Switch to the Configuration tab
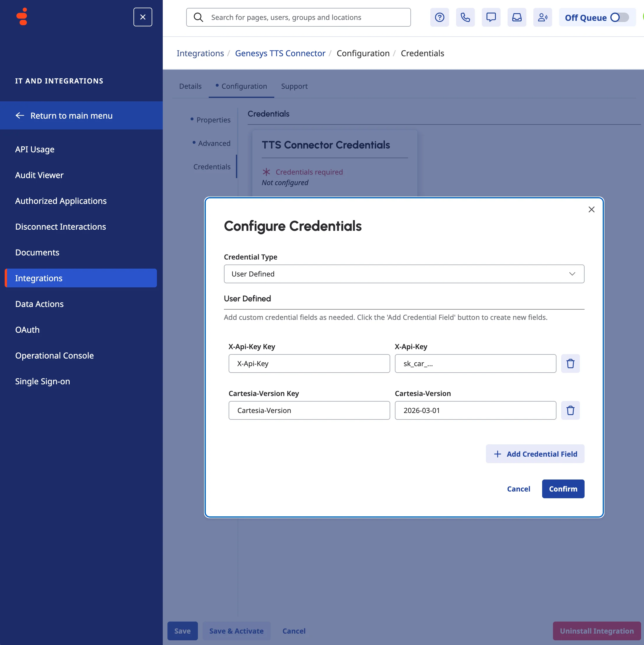Screen dimensions: 644x645 [x=241, y=86]
